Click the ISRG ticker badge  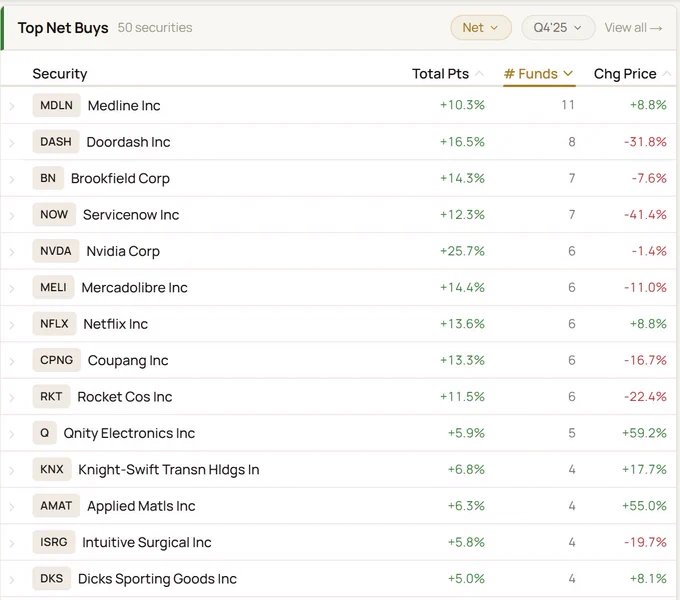(x=54, y=542)
